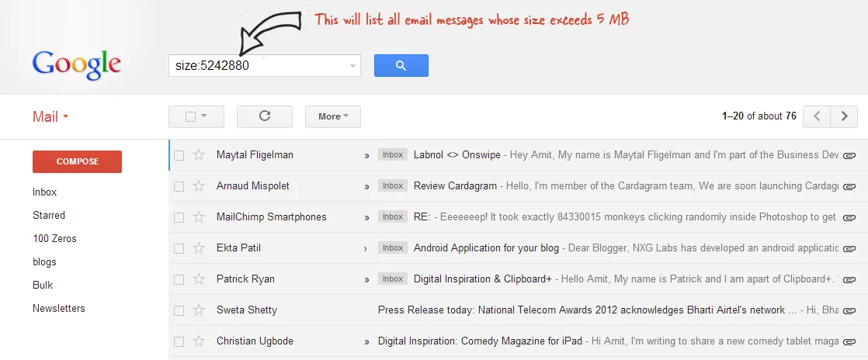Star the Christian Ugbode email

(199, 341)
